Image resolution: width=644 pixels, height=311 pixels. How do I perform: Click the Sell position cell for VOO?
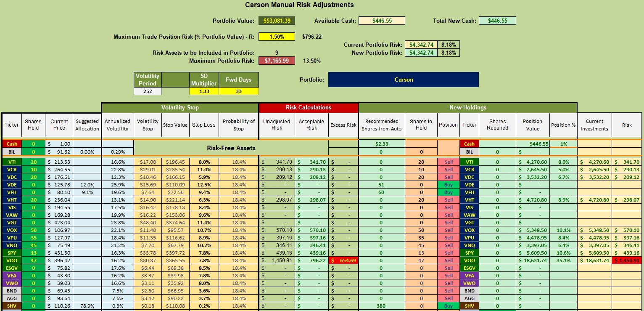(x=449, y=260)
